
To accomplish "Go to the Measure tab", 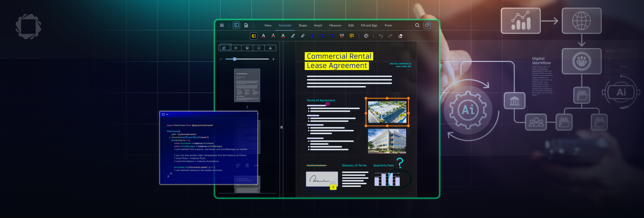I will point(335,25).
